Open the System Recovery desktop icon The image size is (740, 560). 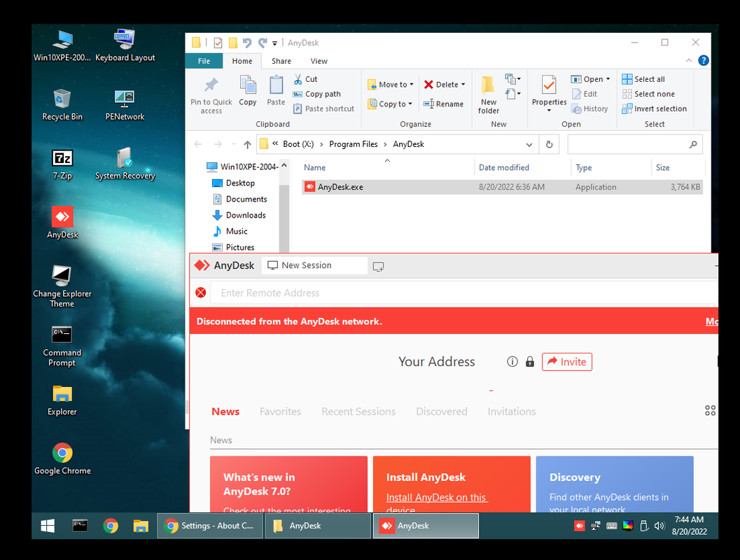pyautogui.click(x=125, y=164)
